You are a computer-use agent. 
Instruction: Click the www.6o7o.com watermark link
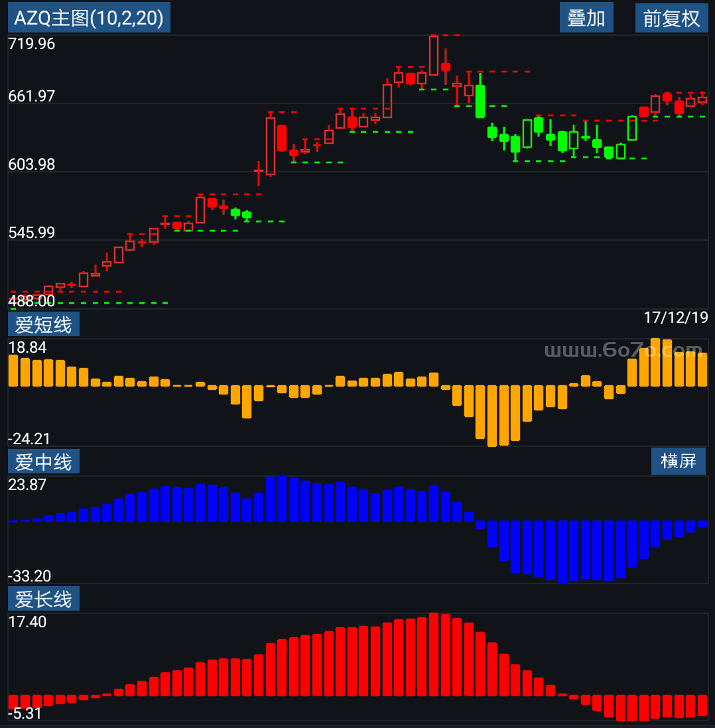623,349
